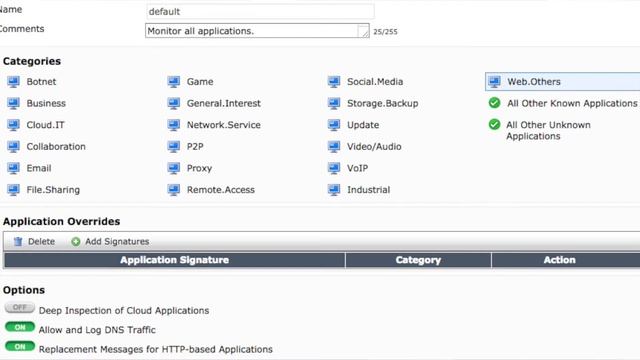Select the Web.Others category label
Screen dimensions: 640x360
click(534, 82)
